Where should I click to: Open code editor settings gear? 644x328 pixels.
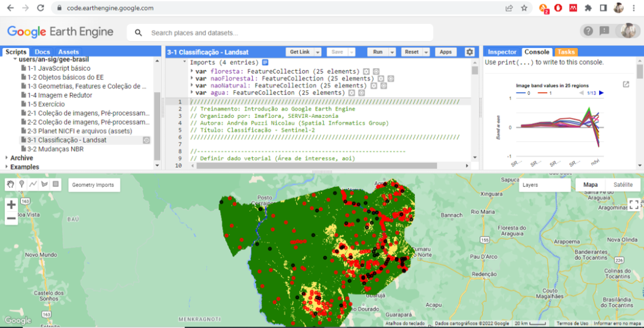pos(469,52)
